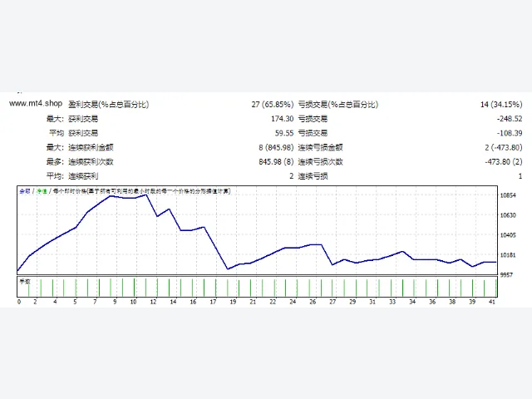Click the x-axis label 33

[392, 302]
